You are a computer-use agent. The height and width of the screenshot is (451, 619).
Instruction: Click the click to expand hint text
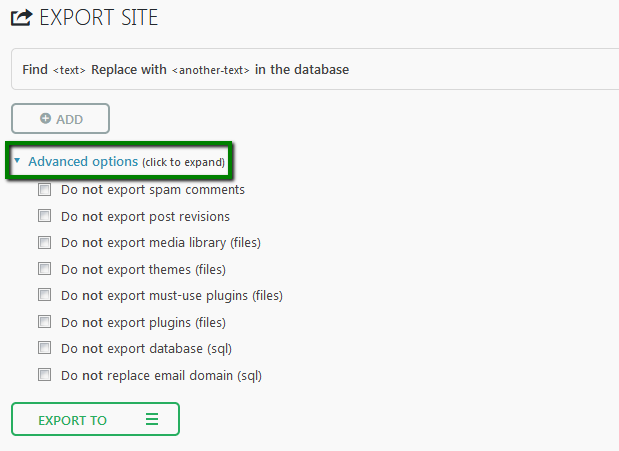[x=184, y=162]
